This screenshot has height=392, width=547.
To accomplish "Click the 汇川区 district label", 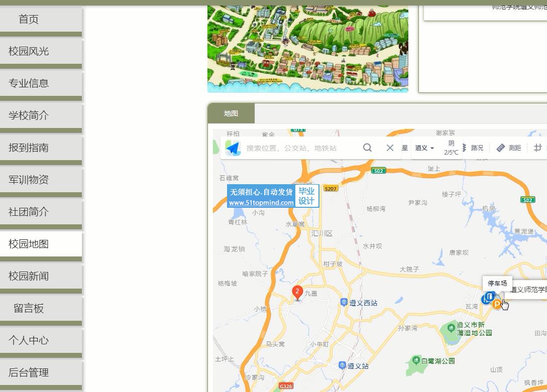I will (321, 233).
